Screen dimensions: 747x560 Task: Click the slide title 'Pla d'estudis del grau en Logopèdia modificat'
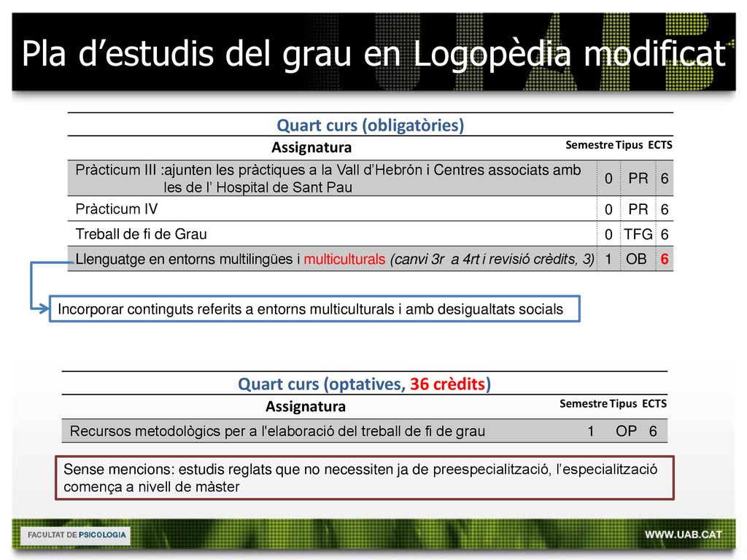374,53
